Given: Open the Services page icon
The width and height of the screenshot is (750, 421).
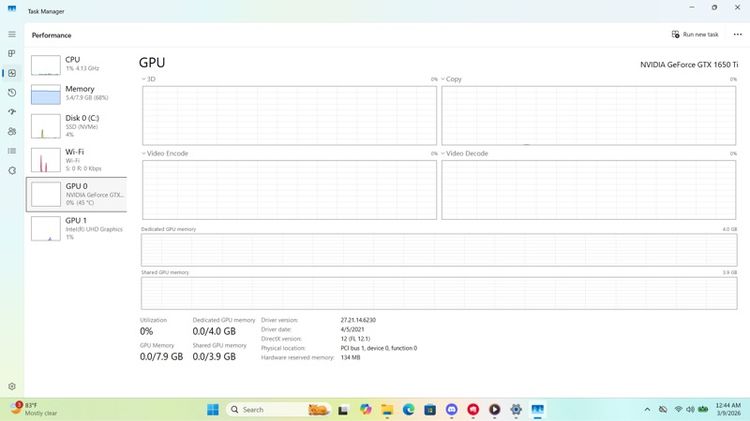Looking at the screenshot, I should point(12,170).
